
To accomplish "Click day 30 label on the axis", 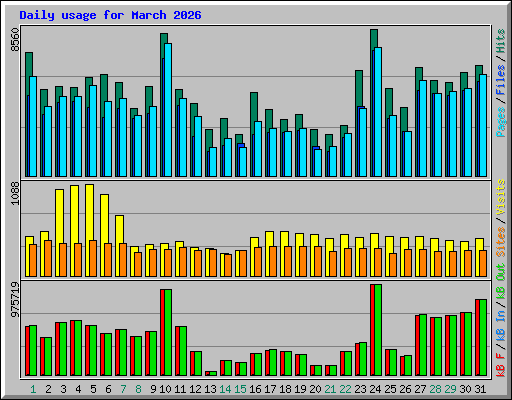I will [465, 389].
